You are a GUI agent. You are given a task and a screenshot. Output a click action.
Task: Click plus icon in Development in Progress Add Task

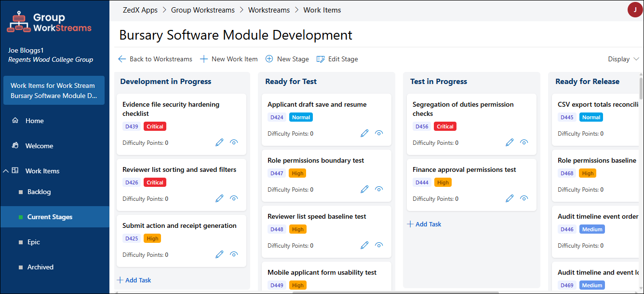tap(120, 280)
